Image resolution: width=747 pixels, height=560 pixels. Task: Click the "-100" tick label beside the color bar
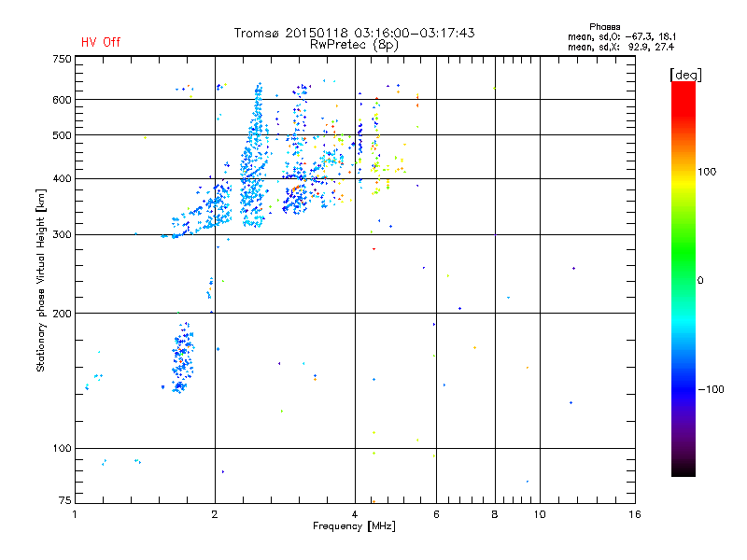[x=712, y=389]
